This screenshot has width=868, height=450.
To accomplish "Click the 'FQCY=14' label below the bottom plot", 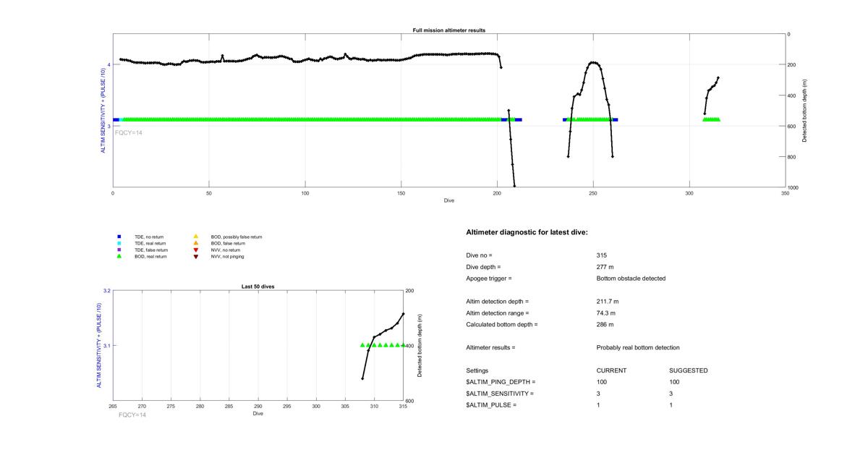I will (132, 415).
